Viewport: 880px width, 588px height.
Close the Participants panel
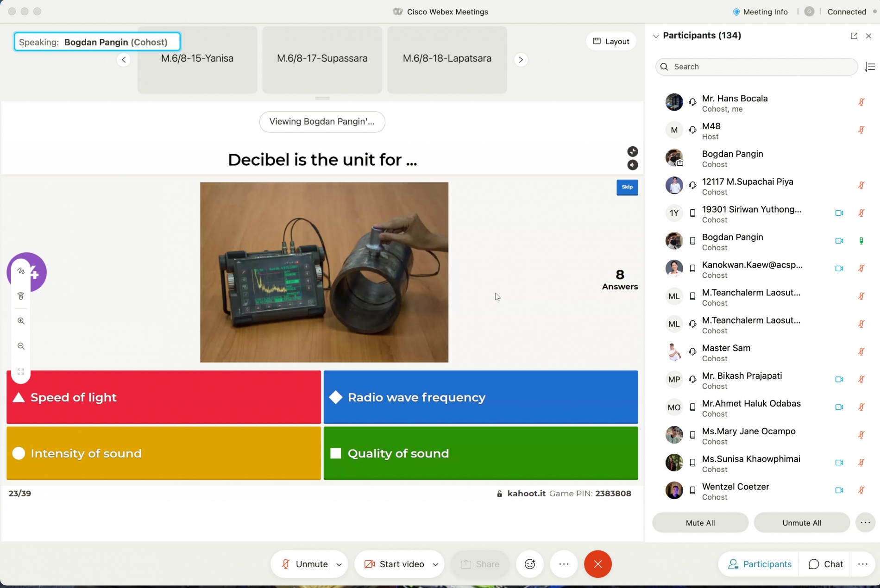coord(868,36)
